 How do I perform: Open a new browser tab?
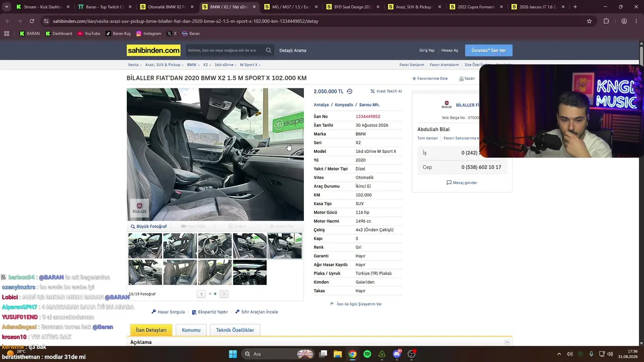point(575,7)
